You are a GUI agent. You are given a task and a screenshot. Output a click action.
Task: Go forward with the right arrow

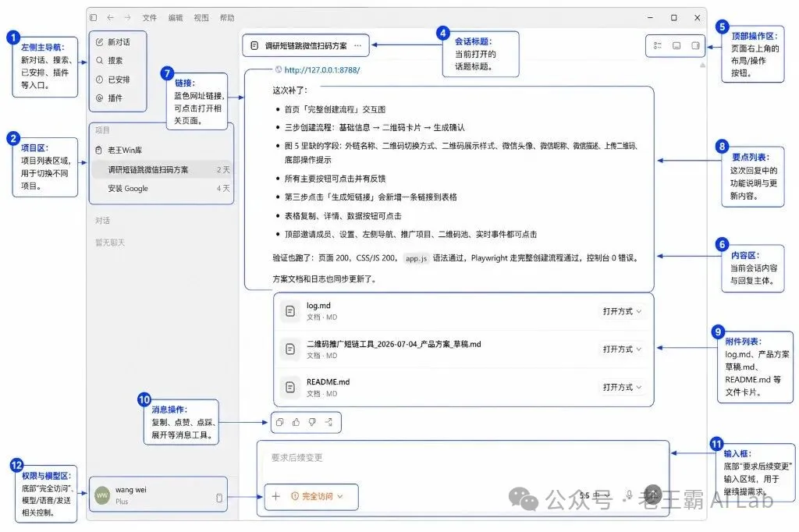[x=127, y=17]
